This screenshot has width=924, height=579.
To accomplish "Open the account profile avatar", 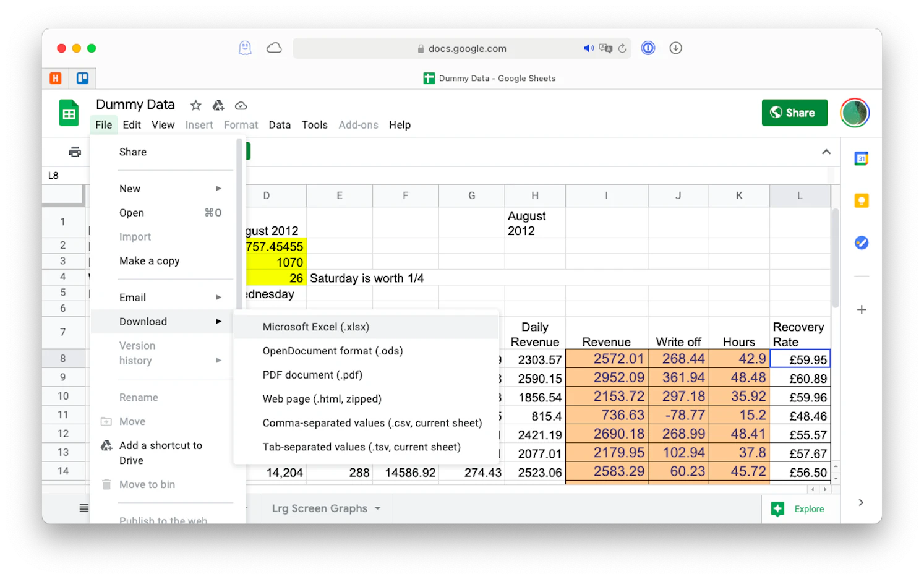I will click(855, 113).
